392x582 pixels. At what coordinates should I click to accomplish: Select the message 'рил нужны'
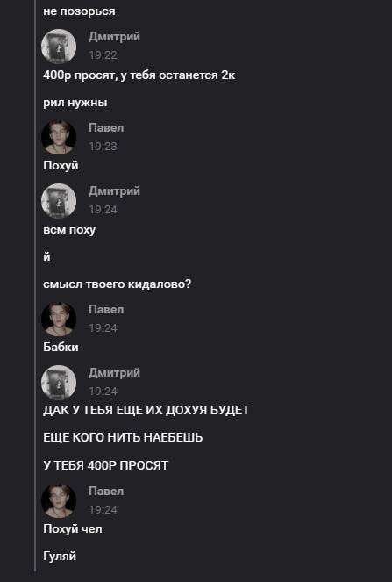(x=75, y=103)
